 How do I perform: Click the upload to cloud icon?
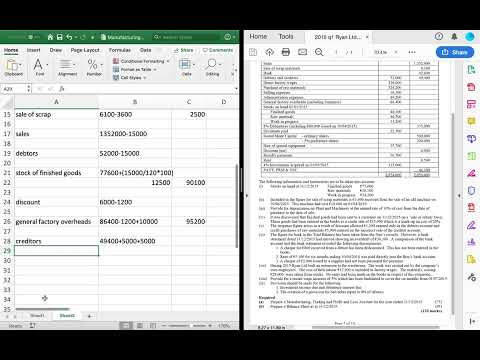coord(269,52)
